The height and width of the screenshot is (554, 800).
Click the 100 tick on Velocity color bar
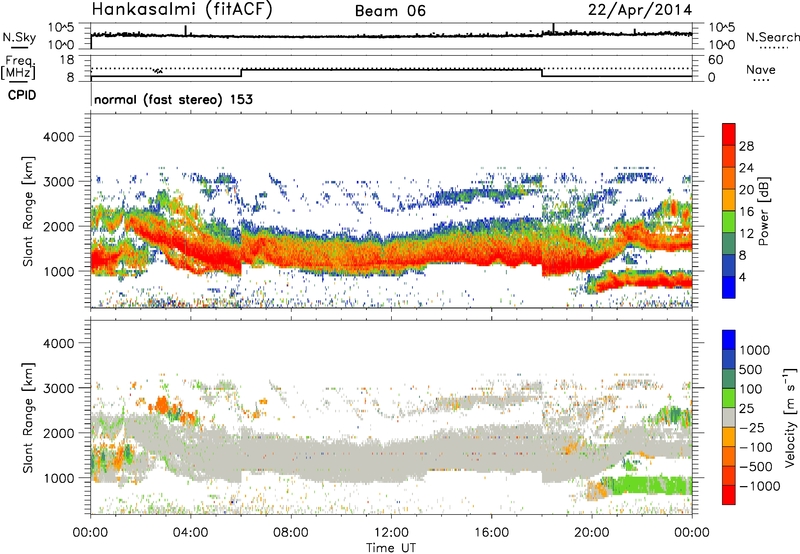coord(750,389)
